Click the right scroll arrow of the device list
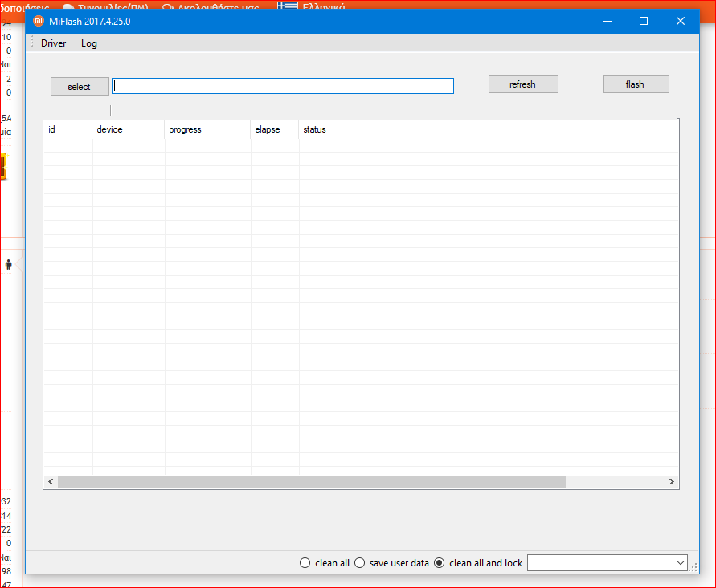Viewport: 716px width, 588px height. pyautogui.click(x=672, y=481)
